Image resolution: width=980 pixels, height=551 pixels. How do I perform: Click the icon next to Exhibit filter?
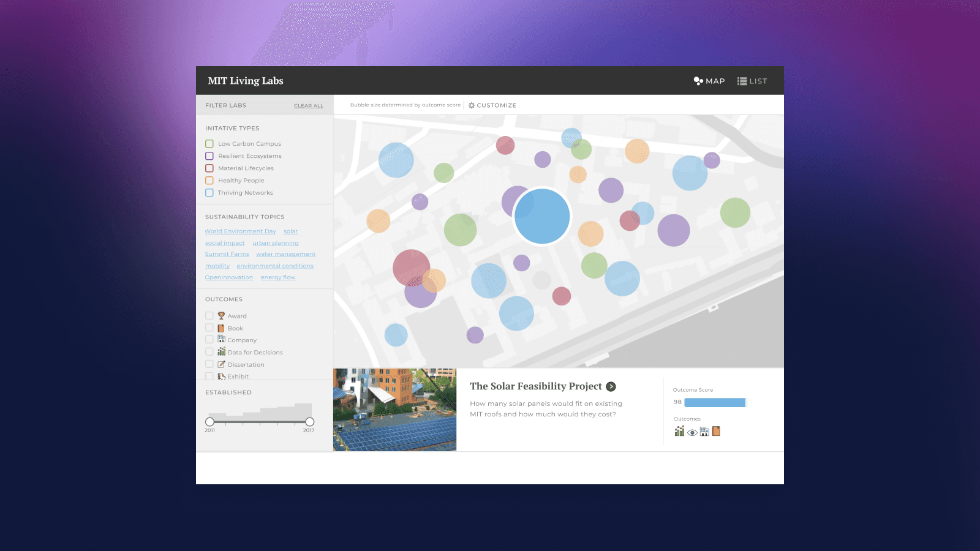[x=221, y=376]
